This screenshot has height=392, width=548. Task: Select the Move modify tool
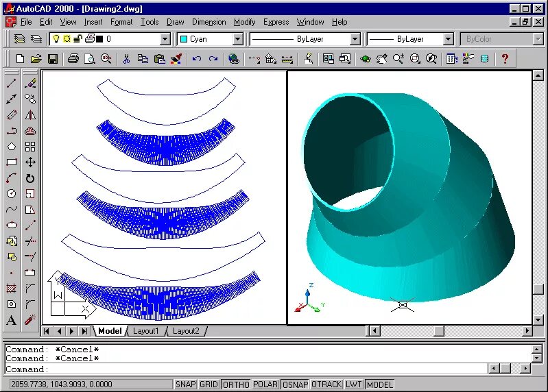pos(30,162)
